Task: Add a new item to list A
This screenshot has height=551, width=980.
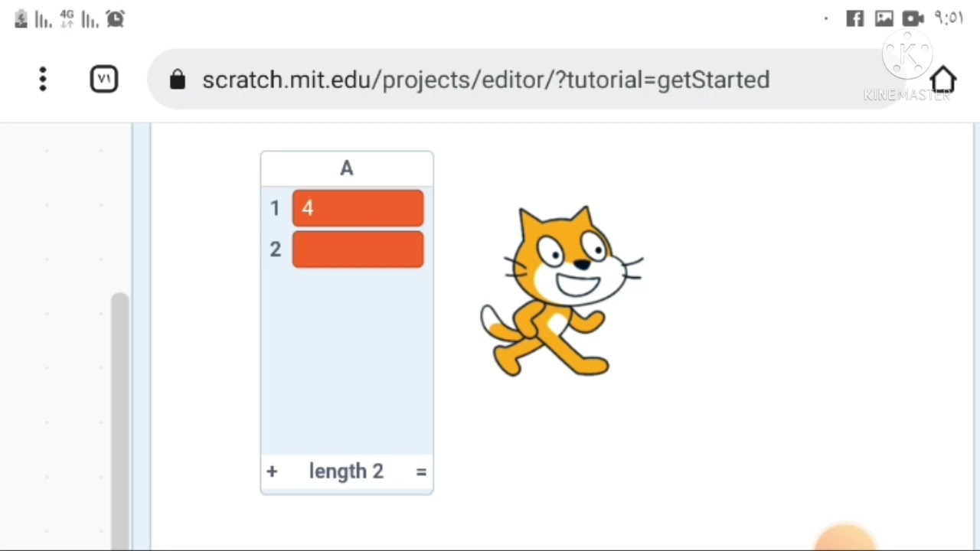Action: point(272,471)
